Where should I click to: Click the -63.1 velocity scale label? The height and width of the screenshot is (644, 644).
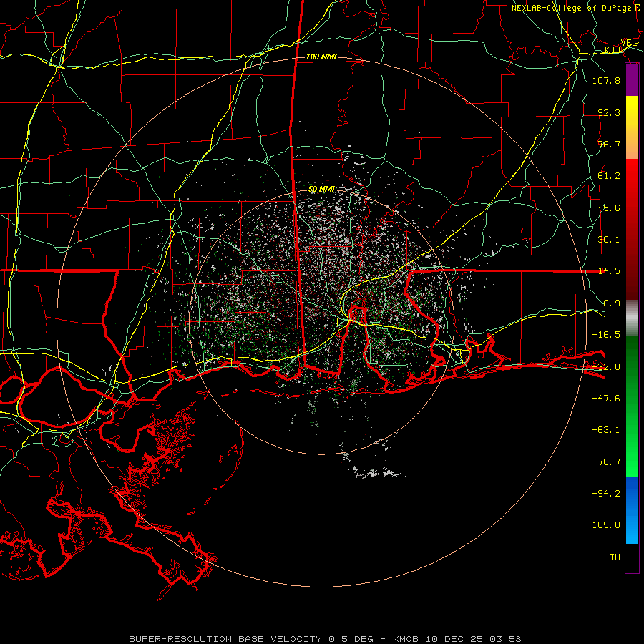(606, 430)
